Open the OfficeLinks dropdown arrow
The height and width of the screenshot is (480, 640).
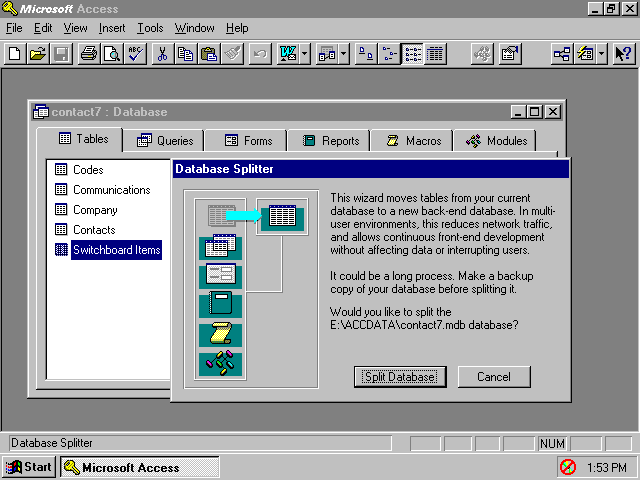pyautogui.click(x=304, y=54)
